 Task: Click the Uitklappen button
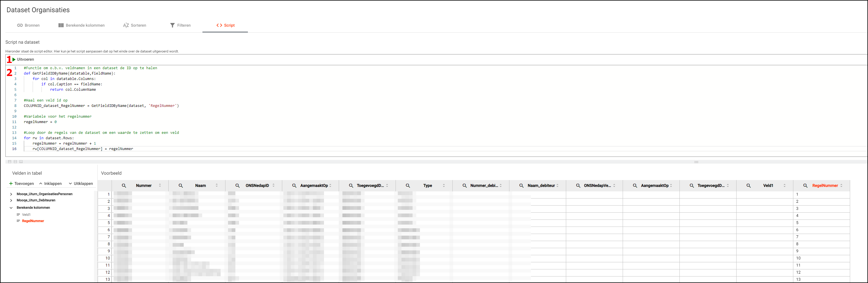pos(81,184)
